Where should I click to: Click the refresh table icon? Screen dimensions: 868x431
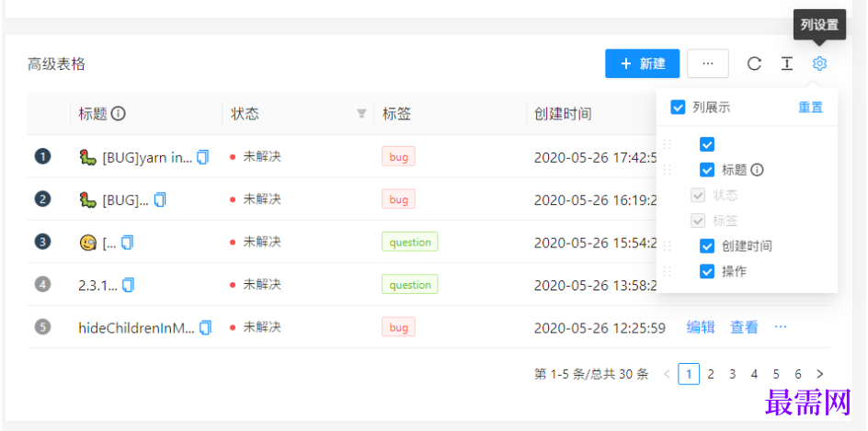(x=754, y=63)
